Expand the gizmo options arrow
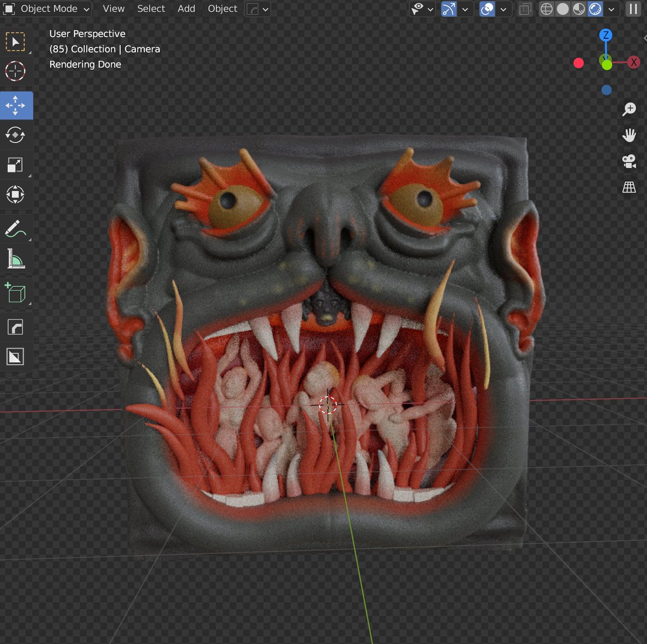Screen dimensions: 647x644 coord(465,9)
